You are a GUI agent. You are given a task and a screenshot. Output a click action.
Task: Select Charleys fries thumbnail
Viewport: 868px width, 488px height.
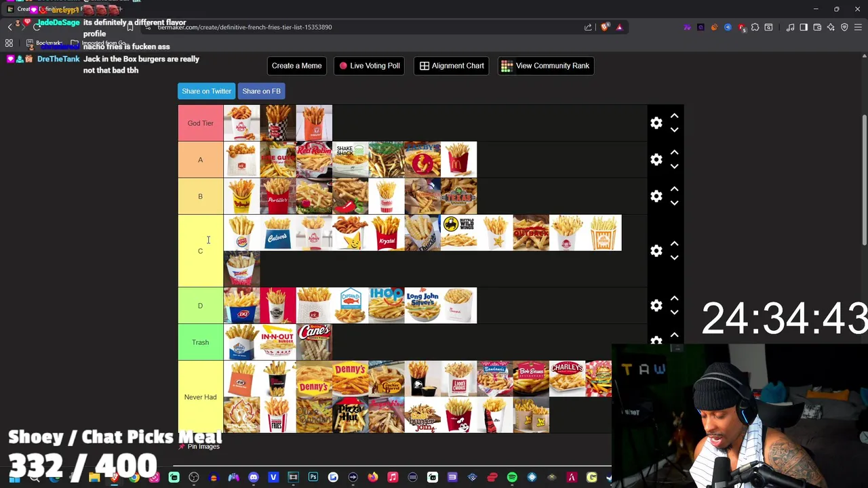(x=567, y=378)
